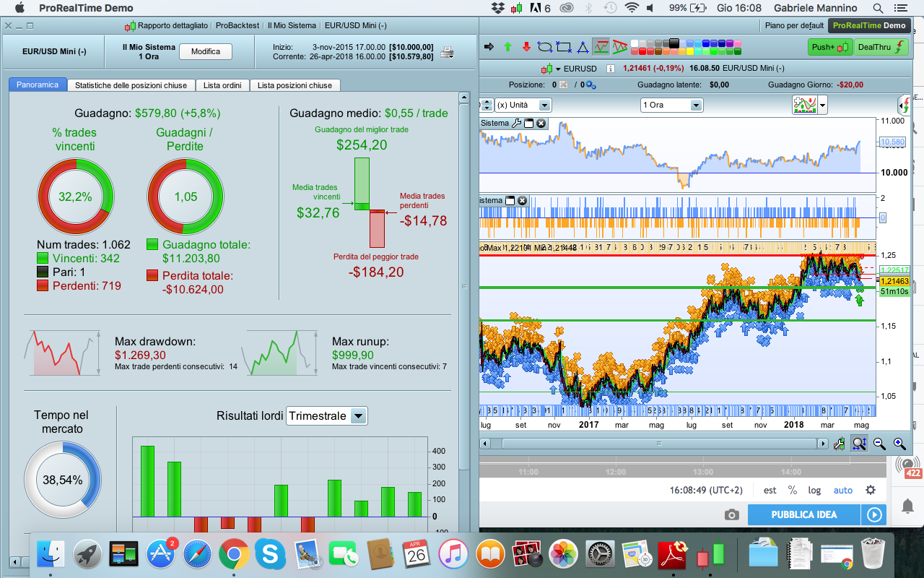Open System Preferences from the Dock
Viewport: 924px width, 578px height.
(x=600, y=555)
